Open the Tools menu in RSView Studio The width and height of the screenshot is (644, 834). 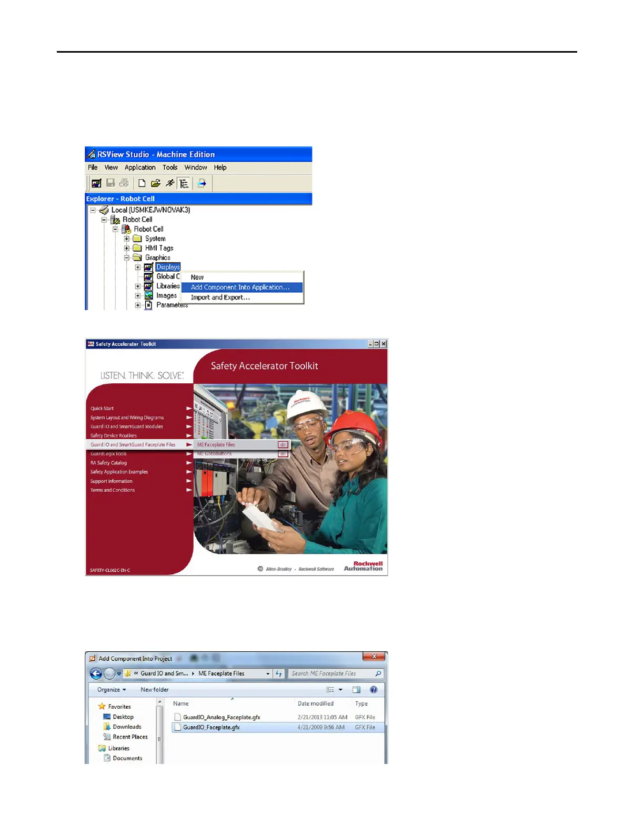pos(170,167)
